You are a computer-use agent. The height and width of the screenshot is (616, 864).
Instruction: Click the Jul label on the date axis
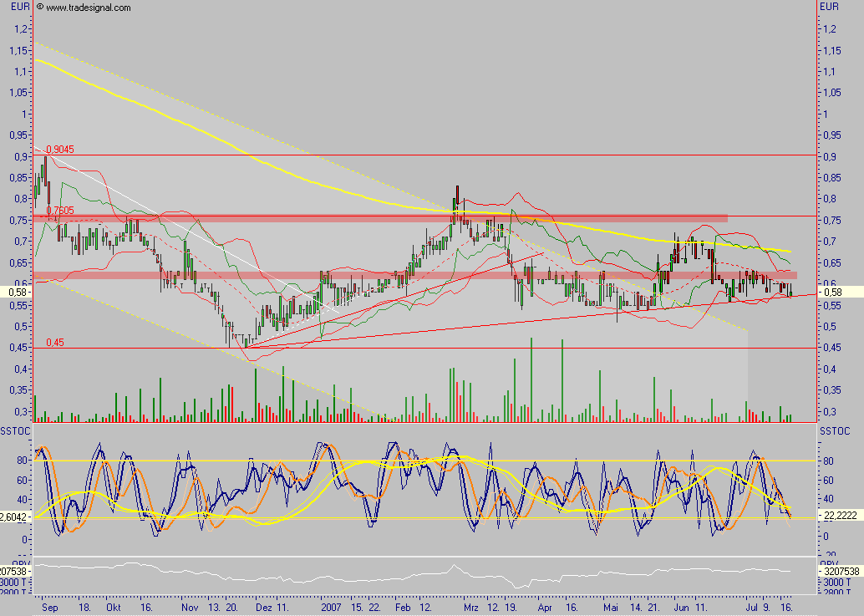(750, 607)
